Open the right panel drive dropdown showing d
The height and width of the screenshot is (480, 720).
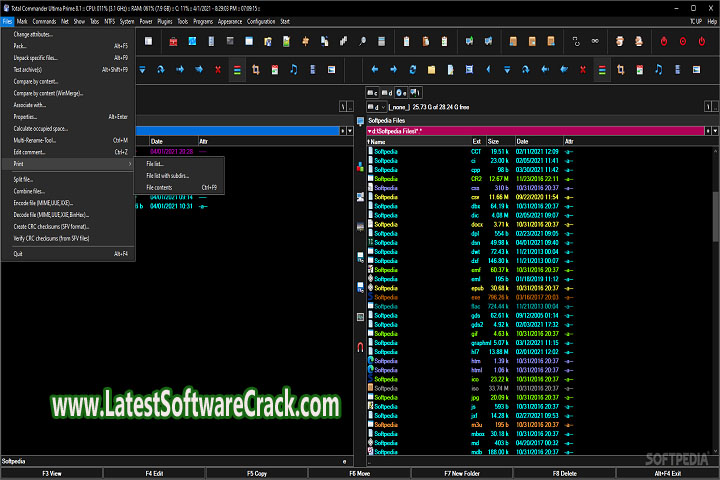point(376,107)
